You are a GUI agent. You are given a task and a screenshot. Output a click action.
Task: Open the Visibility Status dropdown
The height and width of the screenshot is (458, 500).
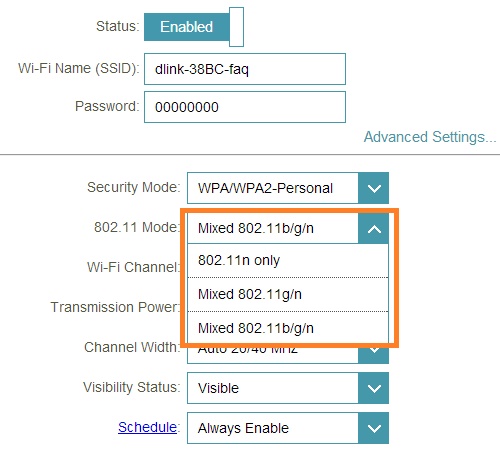coord(288,388)
